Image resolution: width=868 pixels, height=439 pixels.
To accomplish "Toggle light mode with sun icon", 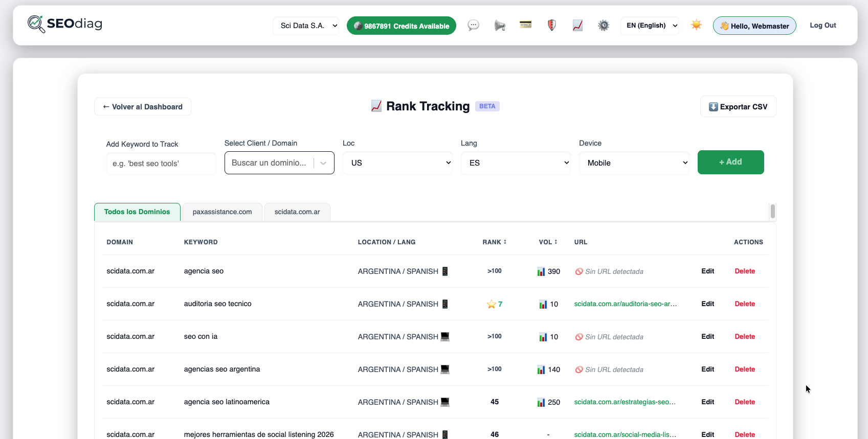I will click(697, 25).
